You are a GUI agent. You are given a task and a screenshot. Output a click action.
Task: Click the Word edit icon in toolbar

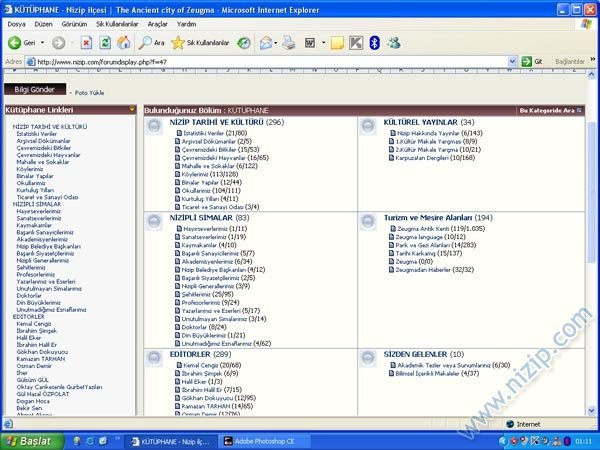pyautogui.click(x=310, y=43)
